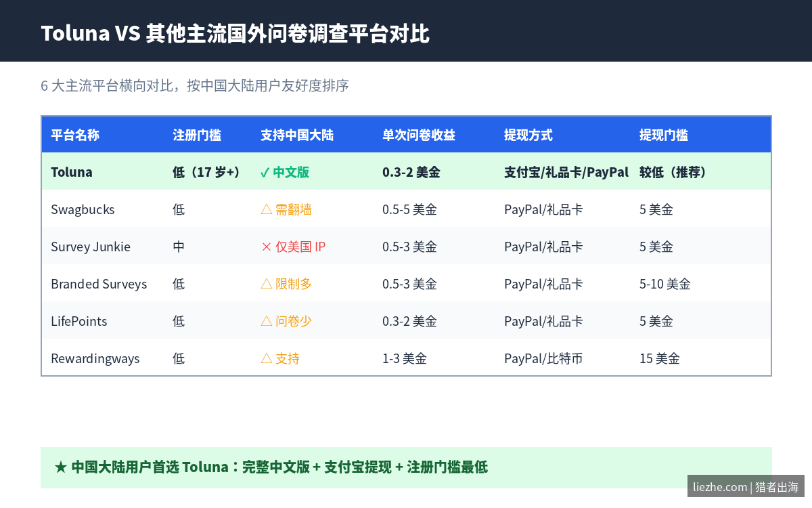Screen dimensions: 812x508
Task: Select the "单次问卷收益" column header
Action: (x=419, y=135)
